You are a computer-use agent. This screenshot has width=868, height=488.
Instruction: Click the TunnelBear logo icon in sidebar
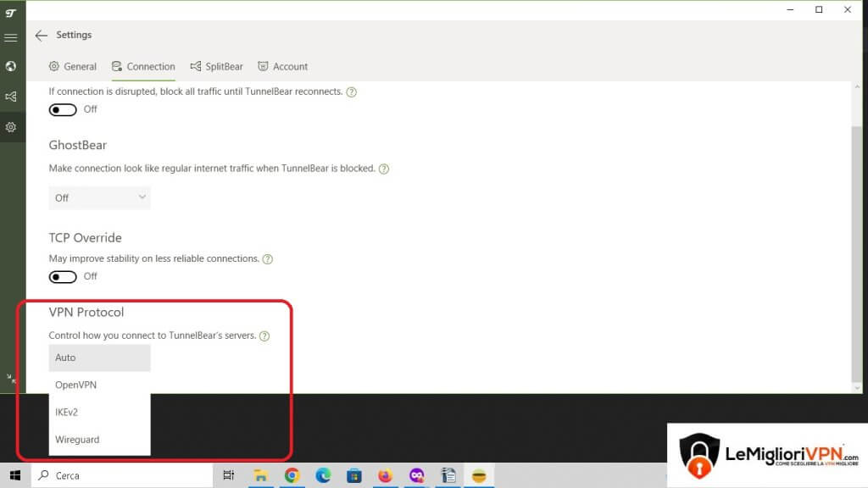click(10, 13)
